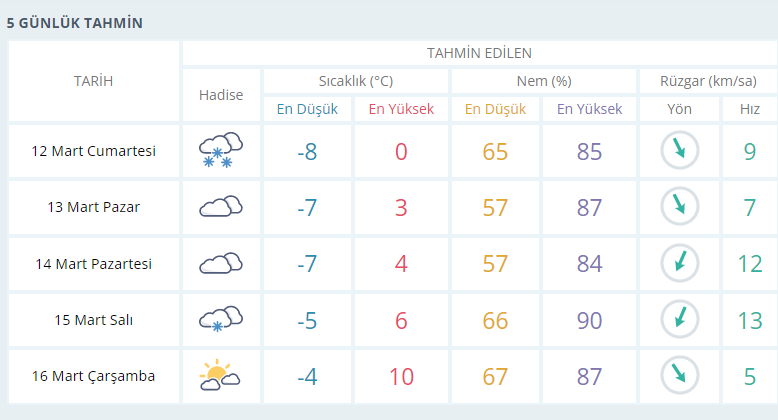Click the 5 GÜNLÜK TAHMİN heading

74,23
